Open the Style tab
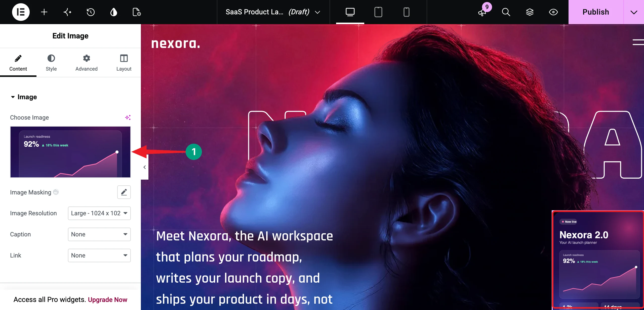Image resolution: width=644 pixels, height=310 pixels. pyautogui.click(x=51, y=63)
